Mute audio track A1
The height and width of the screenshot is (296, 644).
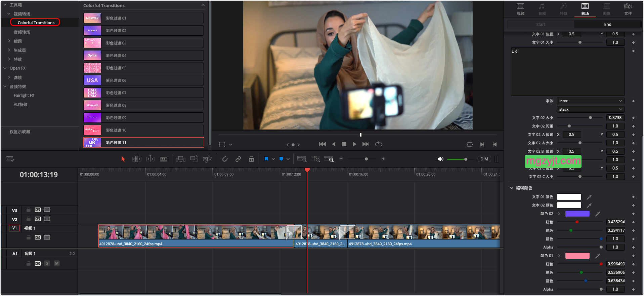57,263
